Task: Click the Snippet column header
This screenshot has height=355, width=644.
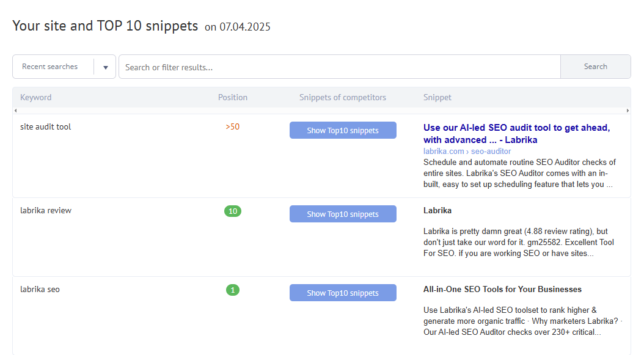Action: pyautogui.click(x=437, y=97)
